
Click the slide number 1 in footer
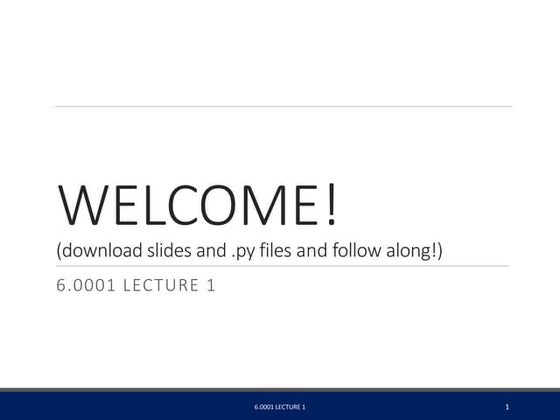pyautogui.click(x=507, y=407)
